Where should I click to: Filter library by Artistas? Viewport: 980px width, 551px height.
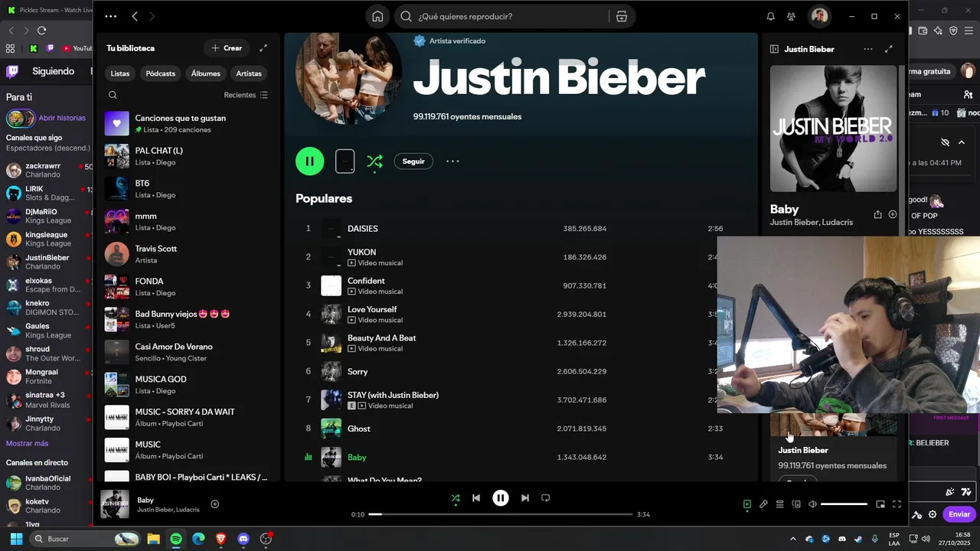[249, 73]
